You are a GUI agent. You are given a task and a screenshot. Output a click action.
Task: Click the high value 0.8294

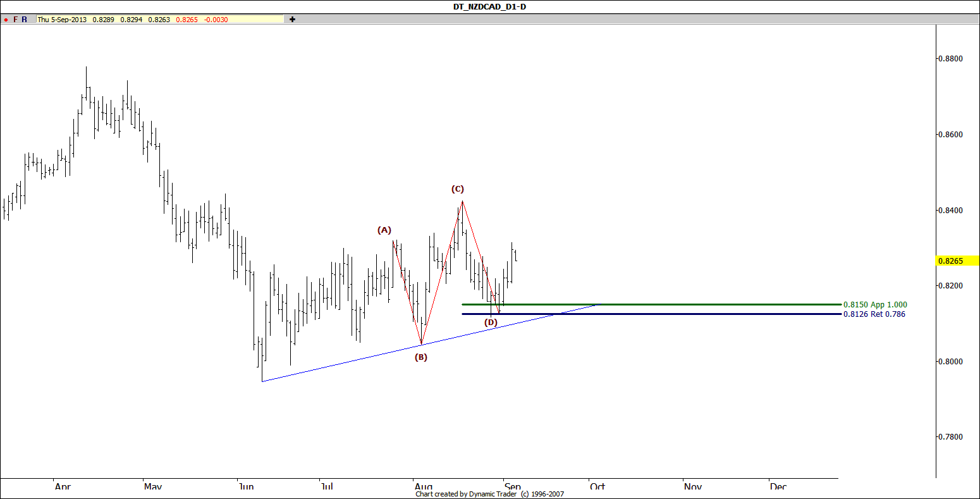coord(131,20)
